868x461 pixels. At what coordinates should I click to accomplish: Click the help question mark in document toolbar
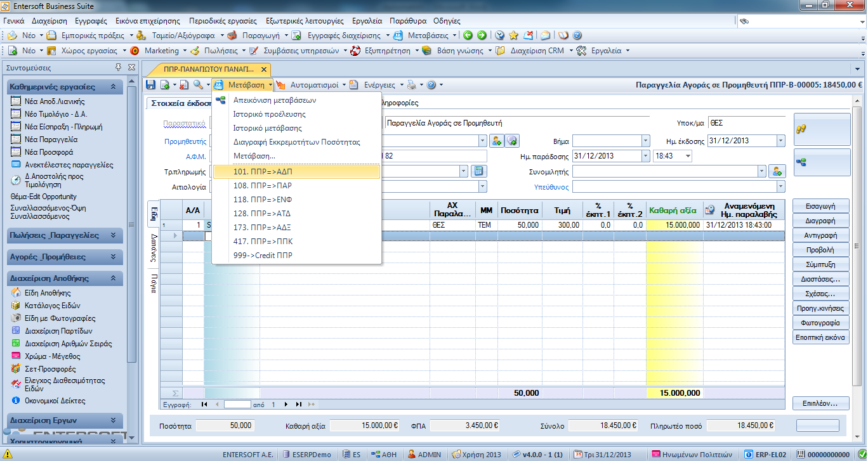[431, 84]
